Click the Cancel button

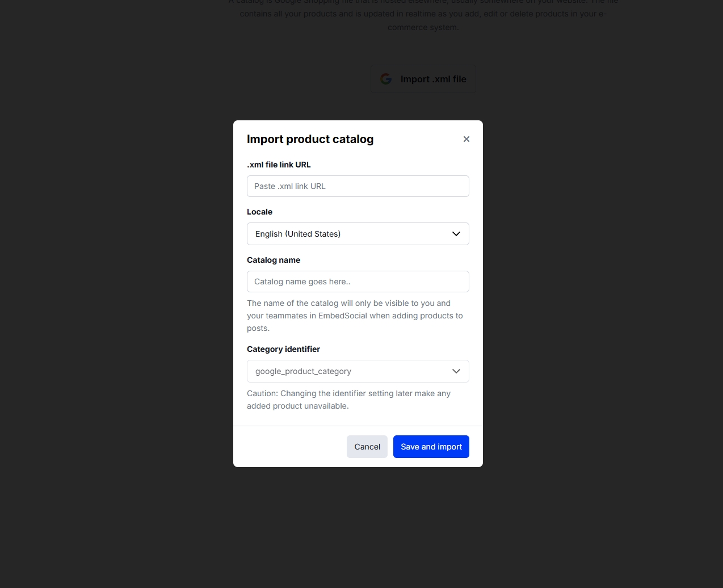pyautogui.click(x=367, y=447)
